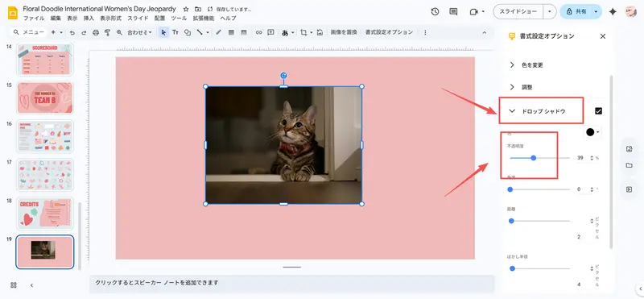Collapse the ドロップ シャドウ section
644x299 pixels.
(x=512, y=110)
